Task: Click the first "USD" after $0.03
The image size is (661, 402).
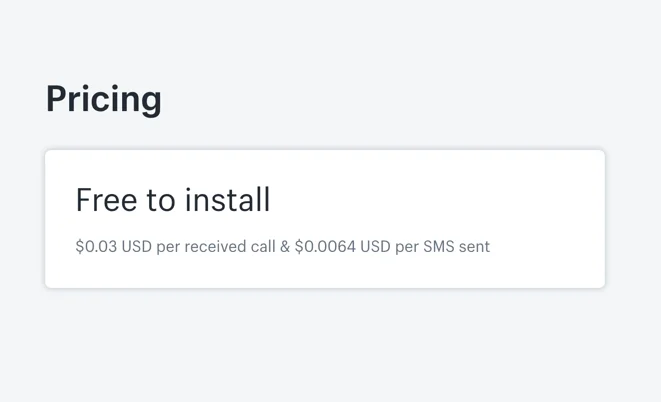Action: pos(136,246)
